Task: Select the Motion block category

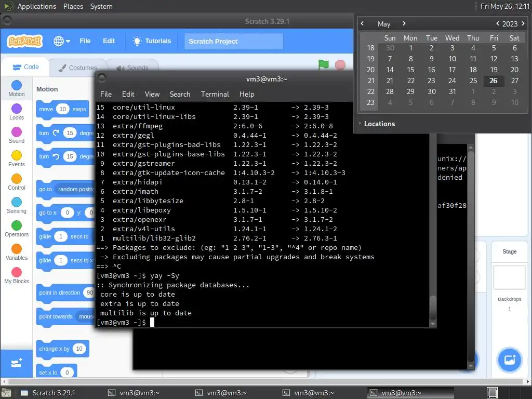Action: (x=16, y=88)
